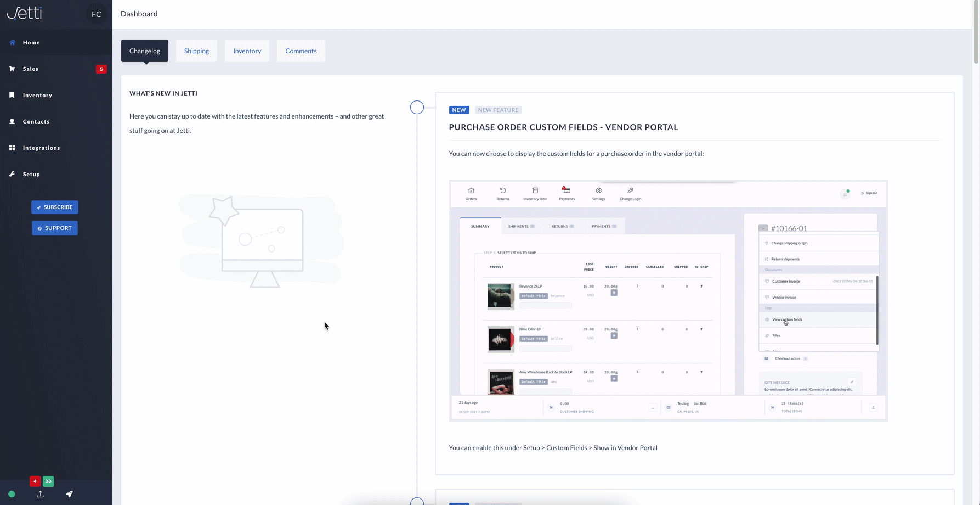This screenshot has width=980, height=505.
Task: Click the NEW FEATURE tag
Action: 498,110
